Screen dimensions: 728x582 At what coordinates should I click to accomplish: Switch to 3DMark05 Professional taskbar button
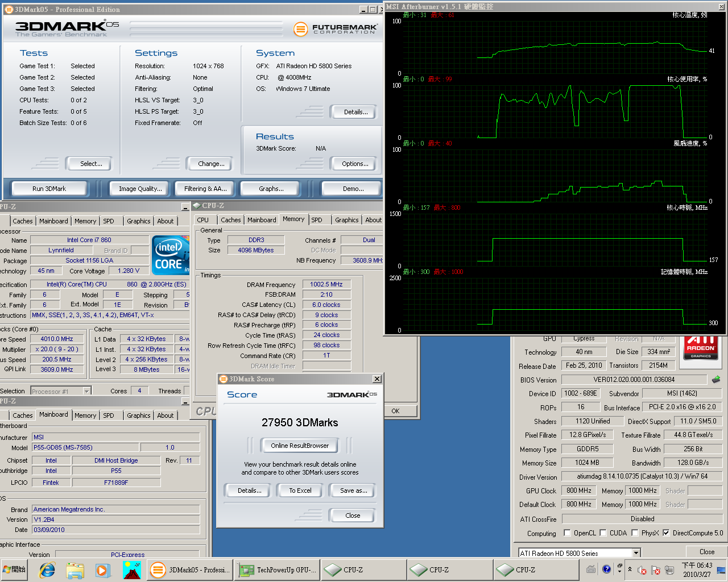[x=190, y=569]
